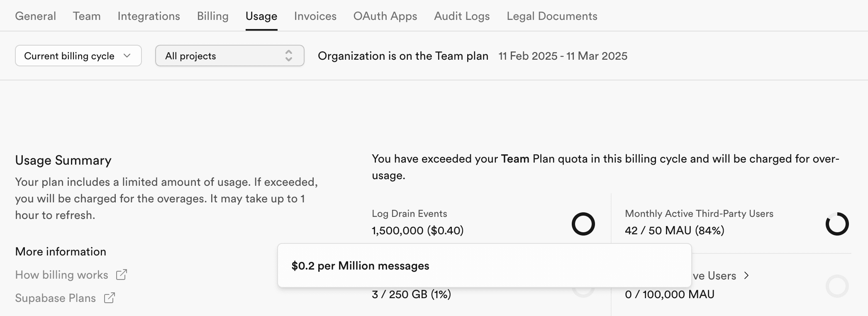Click external link icon next to Supabase Plans
This screenshot has width=868, height=316.
point(110,298)
